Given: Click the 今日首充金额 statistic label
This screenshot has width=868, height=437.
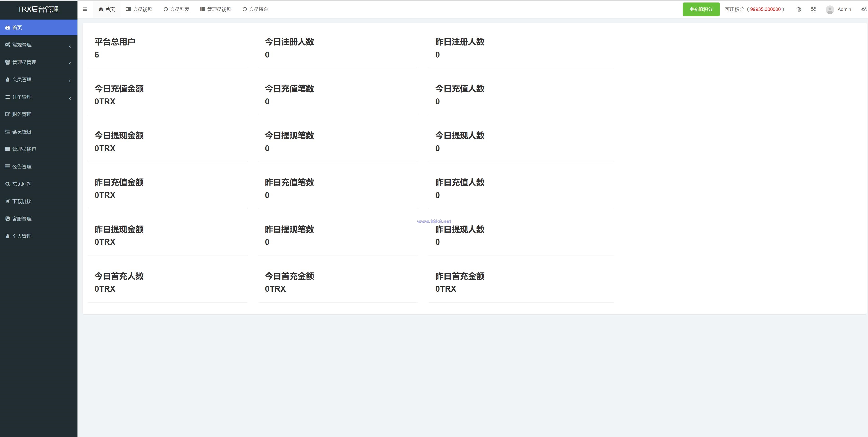Looking at the screenshot, I should (289, 276).
